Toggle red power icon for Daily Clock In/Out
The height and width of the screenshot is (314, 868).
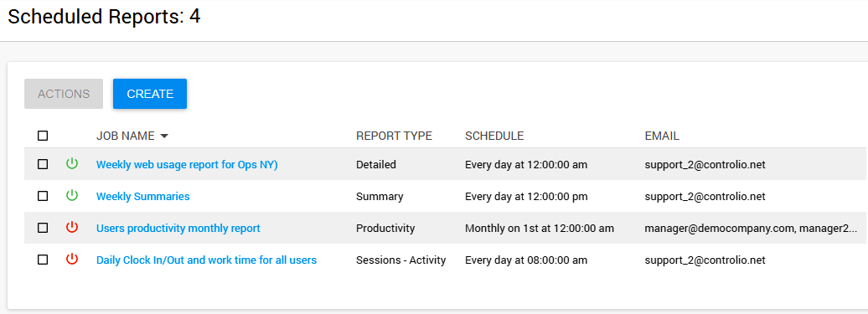tap(72, 260)
